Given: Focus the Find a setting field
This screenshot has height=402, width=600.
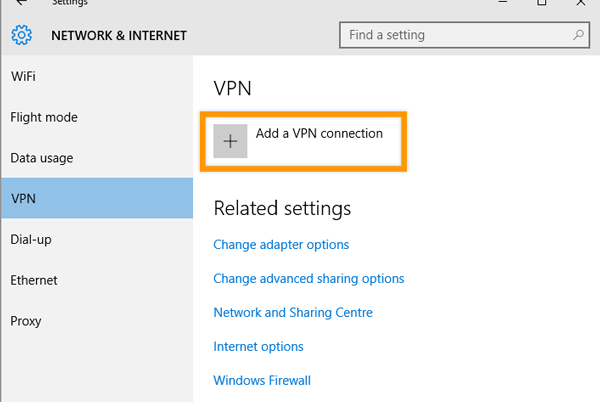Looking at the screenshot, I should click(456, 35).
